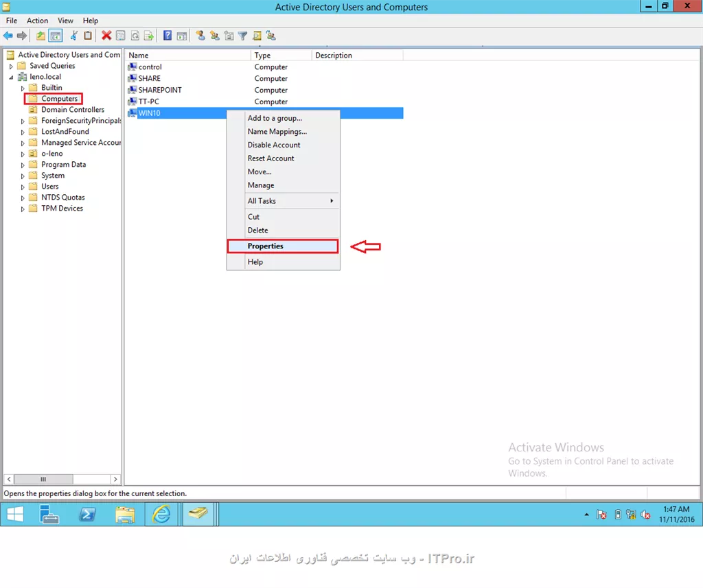Expand the Managed Service Accounts container
The height and width of the screenshot is (588, 703).
click(x=23, y=143)
